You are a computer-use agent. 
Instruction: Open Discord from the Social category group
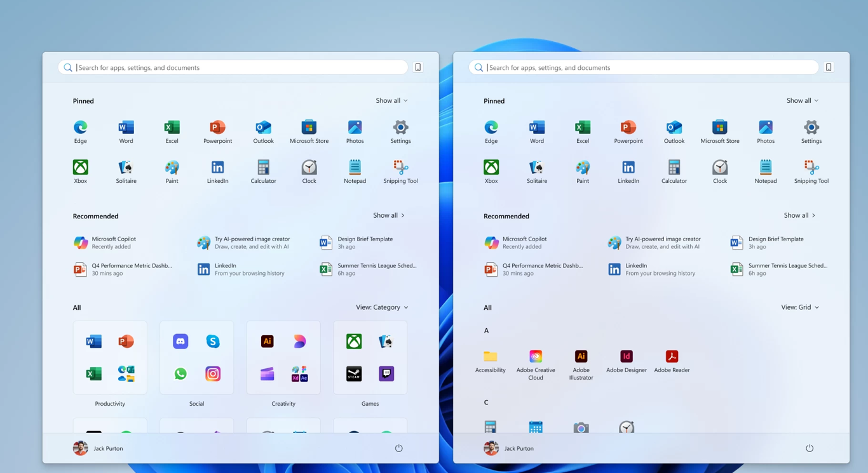click(180, 342)
